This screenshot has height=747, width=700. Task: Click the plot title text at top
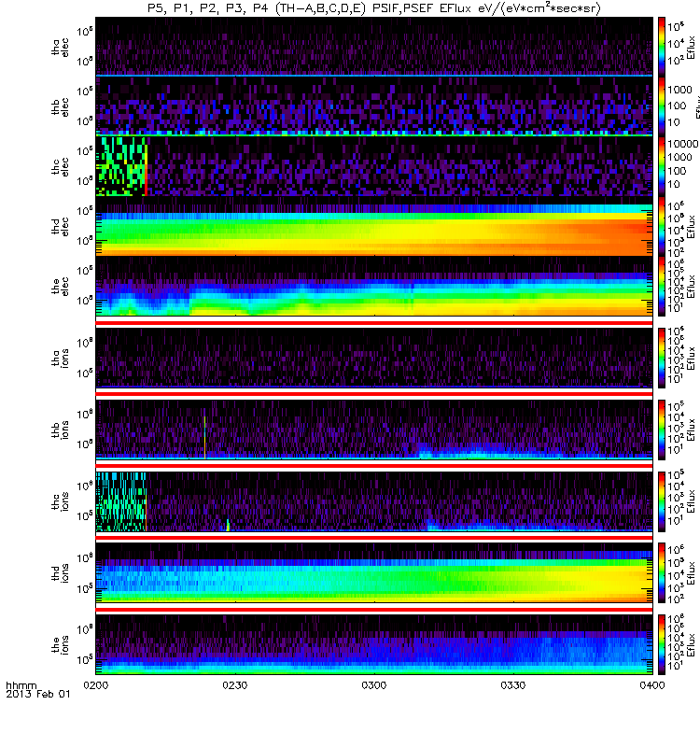(374, 8)
